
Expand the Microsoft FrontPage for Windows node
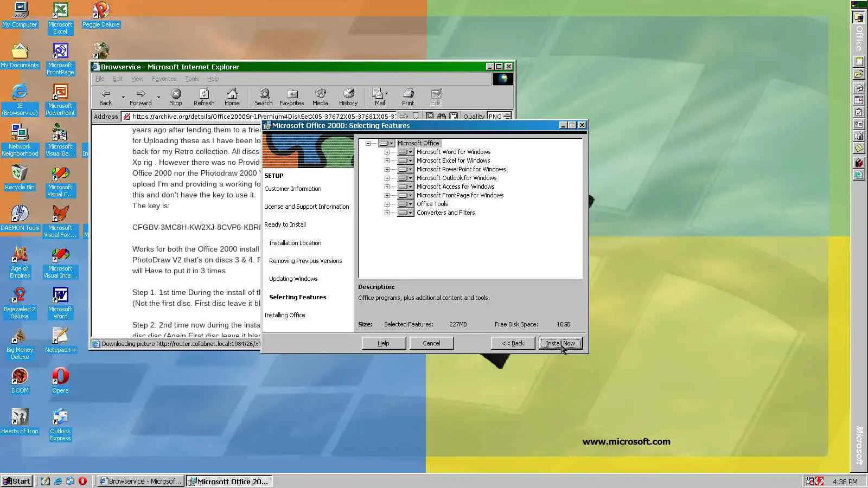pyautogui.click(x=387, y=195)
